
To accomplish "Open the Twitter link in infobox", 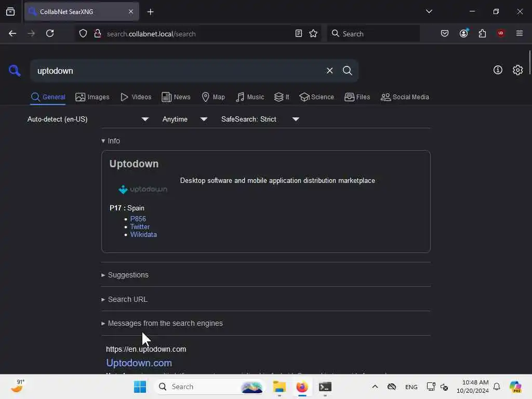I will click(x=140, y=227).
